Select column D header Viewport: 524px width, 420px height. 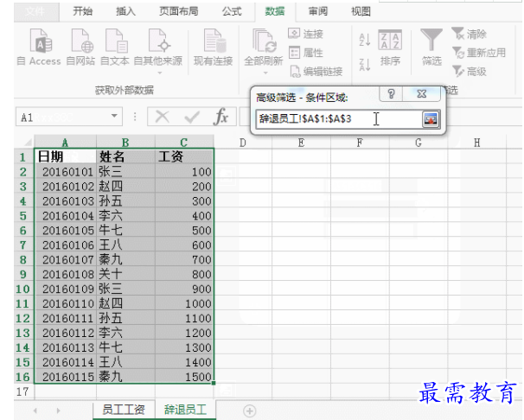point(243,143)
